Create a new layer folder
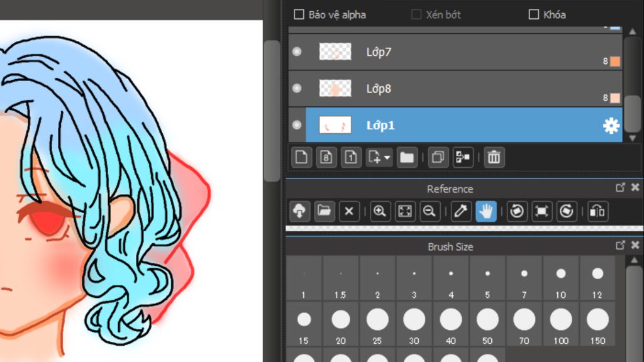644x362 pixels. pos(407,157)
